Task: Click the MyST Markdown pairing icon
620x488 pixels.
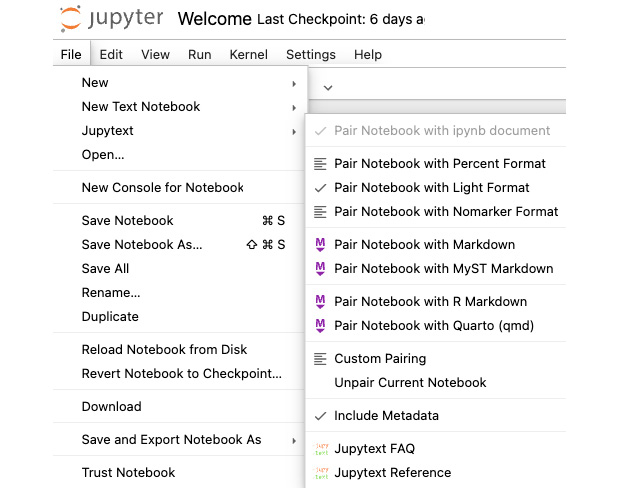Action: click(x=321, y=268)
